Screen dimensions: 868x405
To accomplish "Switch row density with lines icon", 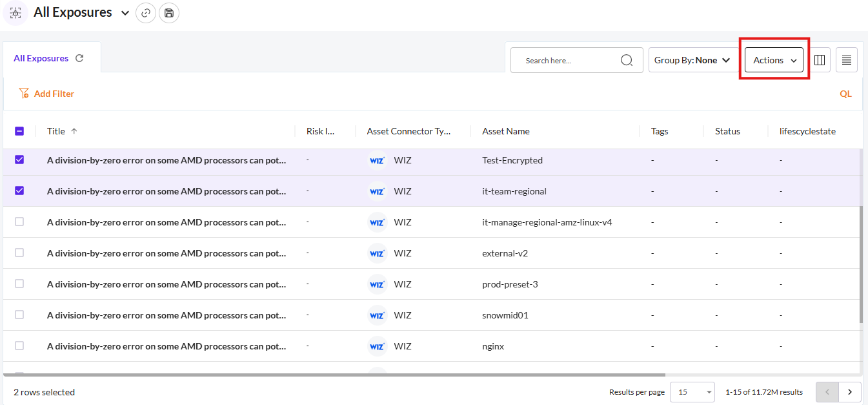I will pos(847,60).
